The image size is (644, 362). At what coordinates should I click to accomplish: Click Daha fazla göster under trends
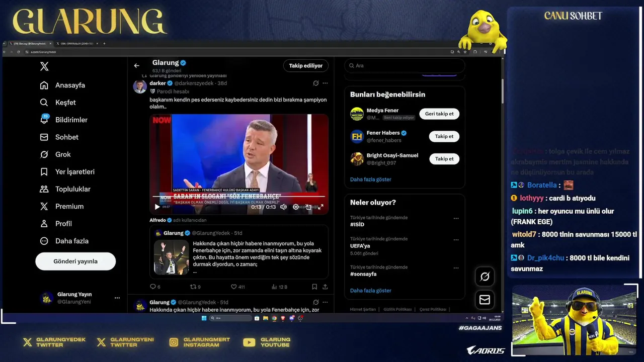pyautogui.click(x=370, y=291)
